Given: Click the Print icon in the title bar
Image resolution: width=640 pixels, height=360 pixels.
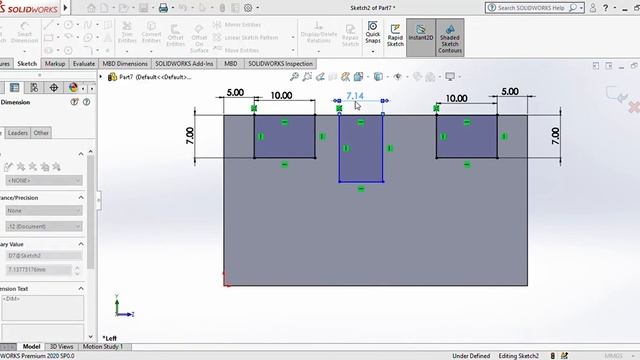Looking at the screenshot, I should tap(163, 8).
